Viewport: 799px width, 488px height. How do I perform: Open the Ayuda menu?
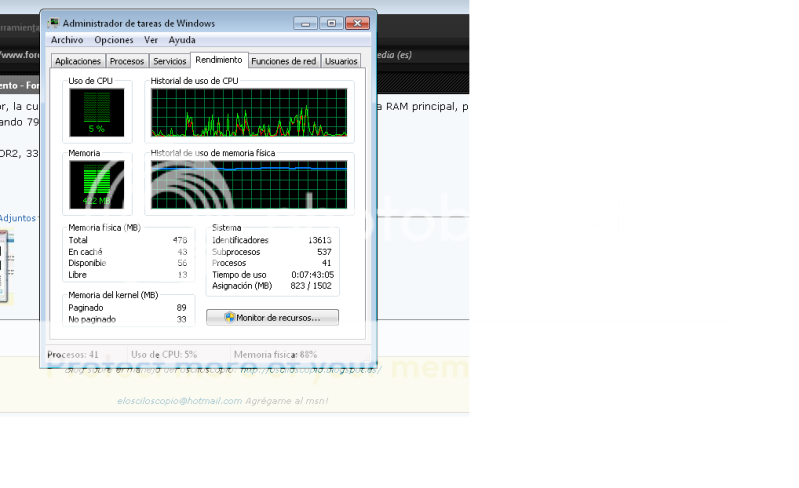coord(182,40)
